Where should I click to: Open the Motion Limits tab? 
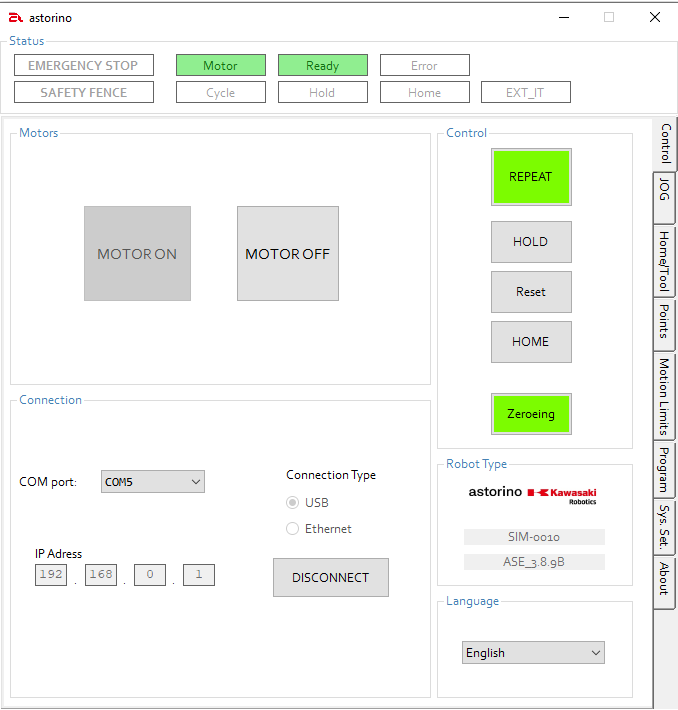click(664, 397)
